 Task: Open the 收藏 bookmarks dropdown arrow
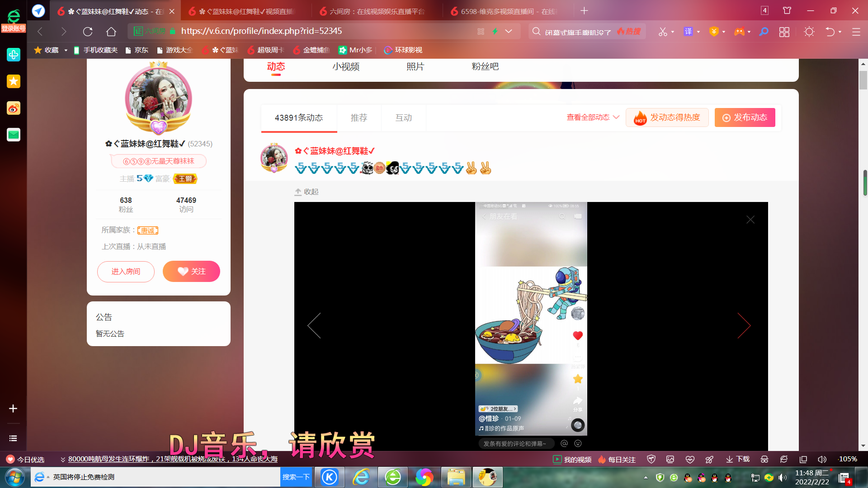click(x=66, y=50)
